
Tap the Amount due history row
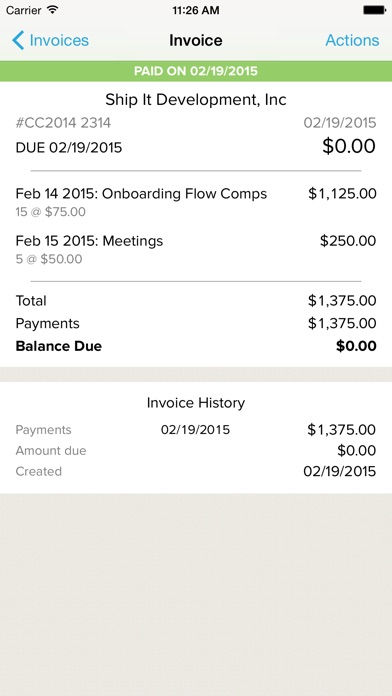[x=196, y=451]
